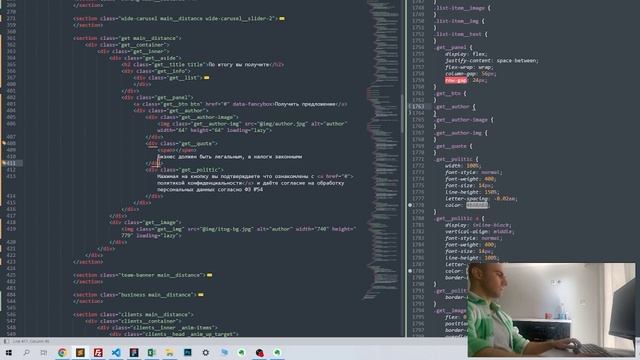Click the Sublime Text taskbar icon
Viewport: 640px width, 360px height.
coord(80,353)
